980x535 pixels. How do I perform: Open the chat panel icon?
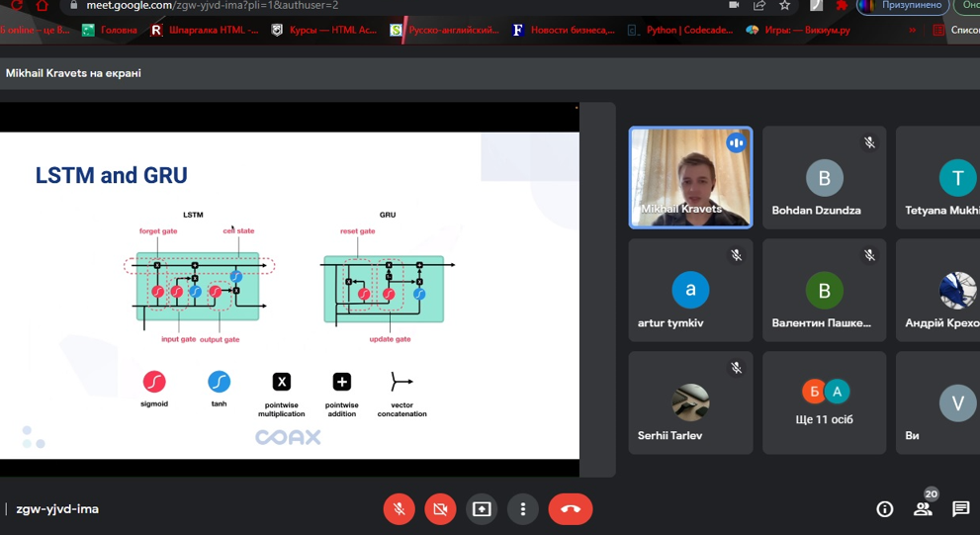(x=960, y=508)
